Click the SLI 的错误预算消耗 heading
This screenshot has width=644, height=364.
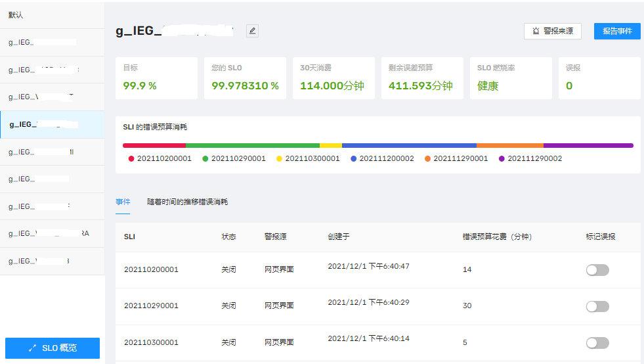coord(155,127)
